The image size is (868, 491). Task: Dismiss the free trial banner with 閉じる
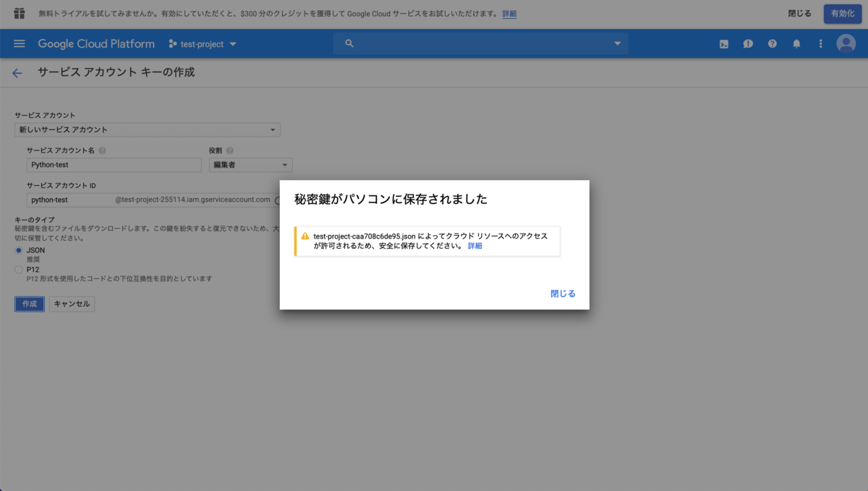tap(799, 13)
